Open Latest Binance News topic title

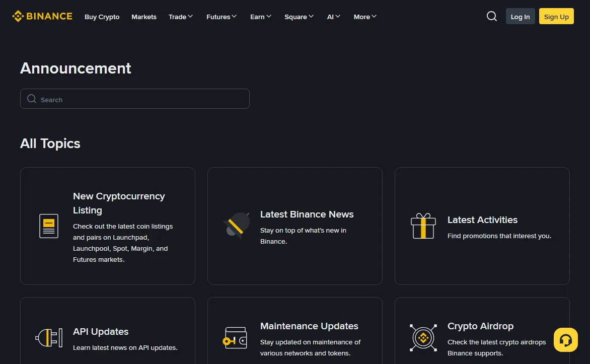coord(307,214)
